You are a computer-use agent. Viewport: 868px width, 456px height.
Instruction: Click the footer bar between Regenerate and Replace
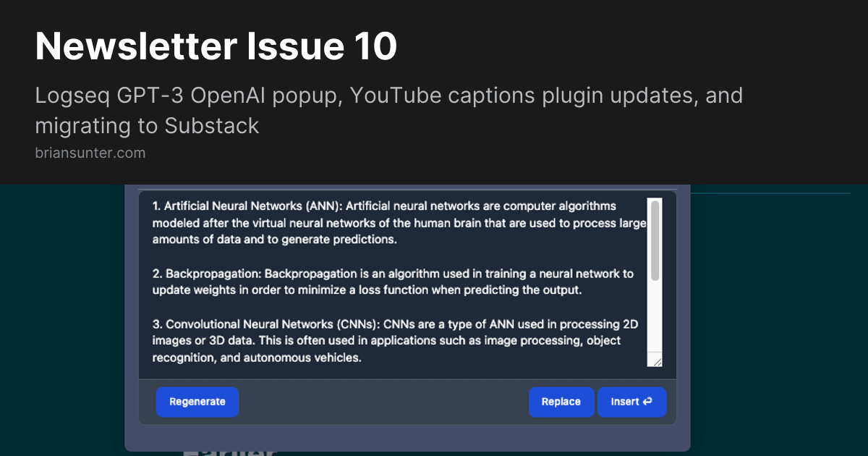click(x=383, y=402)
